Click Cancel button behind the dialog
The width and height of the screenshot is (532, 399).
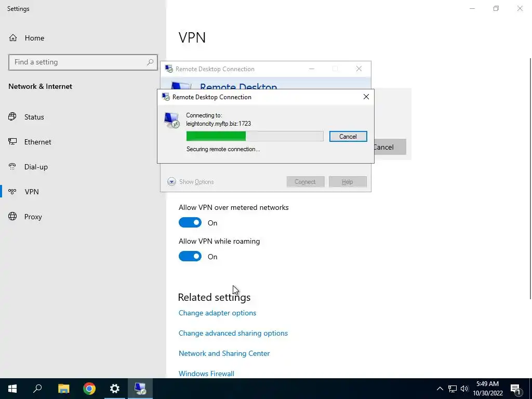[390, 147]
